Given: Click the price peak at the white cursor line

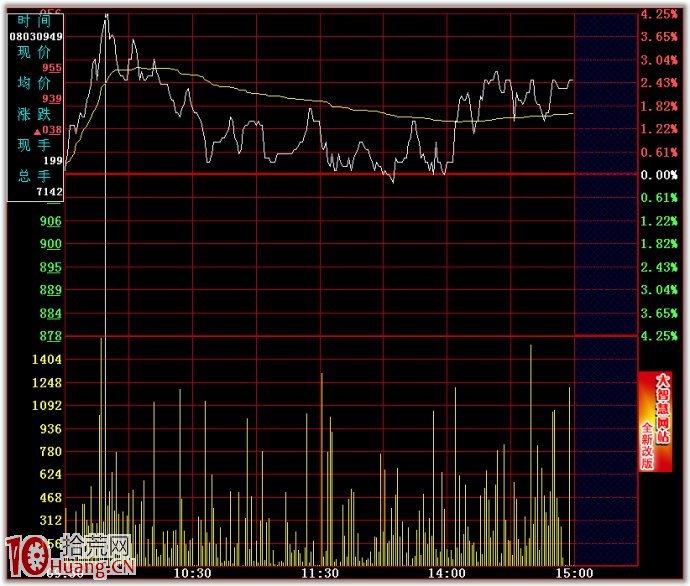Looking at the screenshot, I should (x=106, y=16).
